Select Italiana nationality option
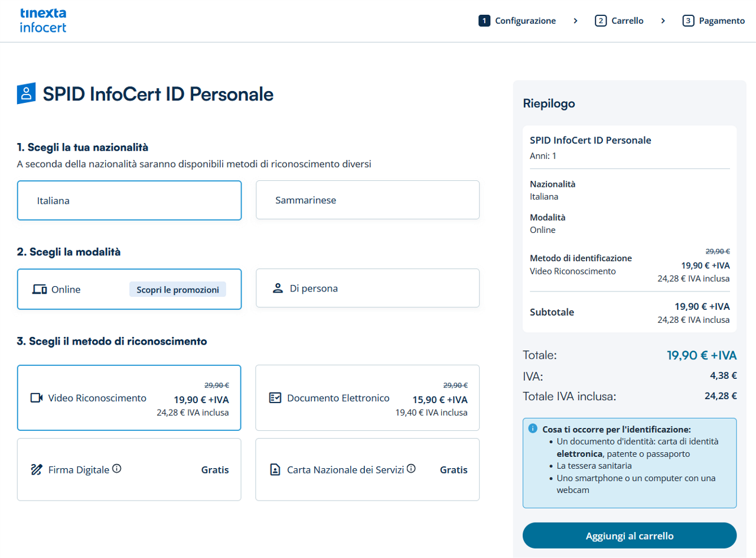Image resolution: width=756 pixels, height=558 pixels. [129, 200]
